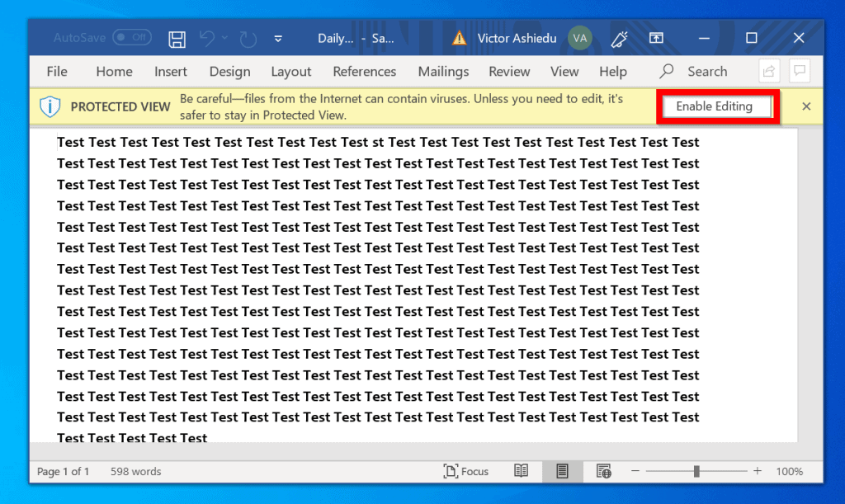Image resolution: width=845 pixels, height=504 pixels.
Task: Toggle the AutoSave switch
Action: [132, 38]
